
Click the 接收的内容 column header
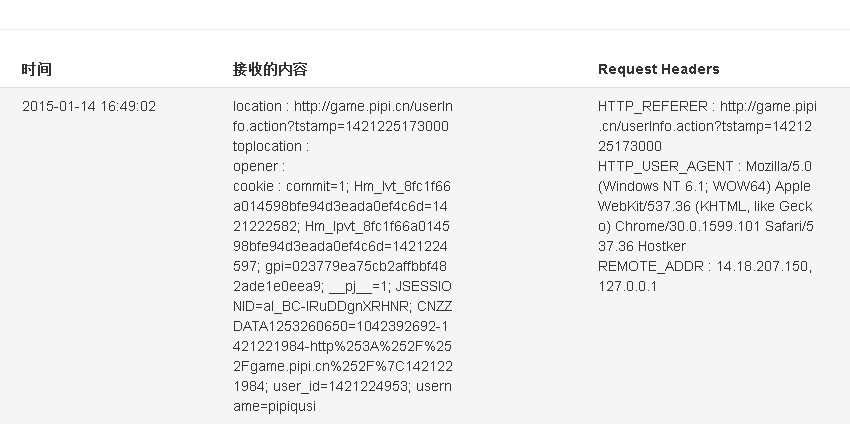coord(270,69)
